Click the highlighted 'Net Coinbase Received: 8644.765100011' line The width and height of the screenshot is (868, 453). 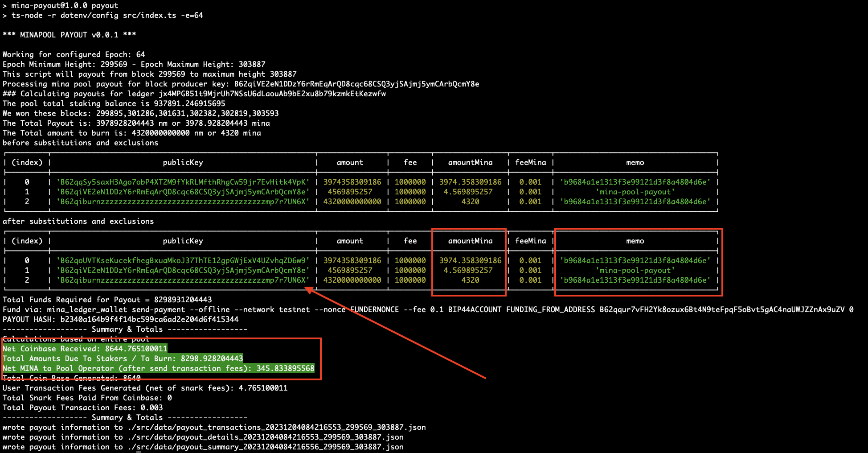[85, 349]
